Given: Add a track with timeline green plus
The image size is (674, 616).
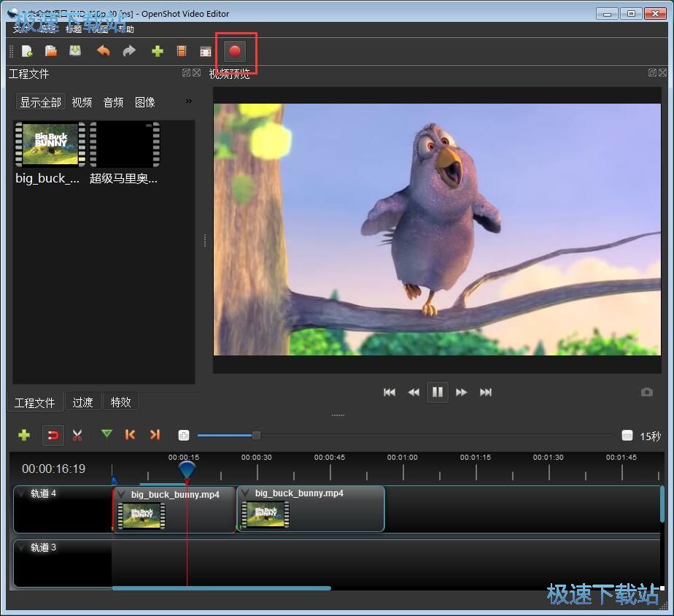Looking at the screenshot, I should pyautogui.click(x=24, y=435).
